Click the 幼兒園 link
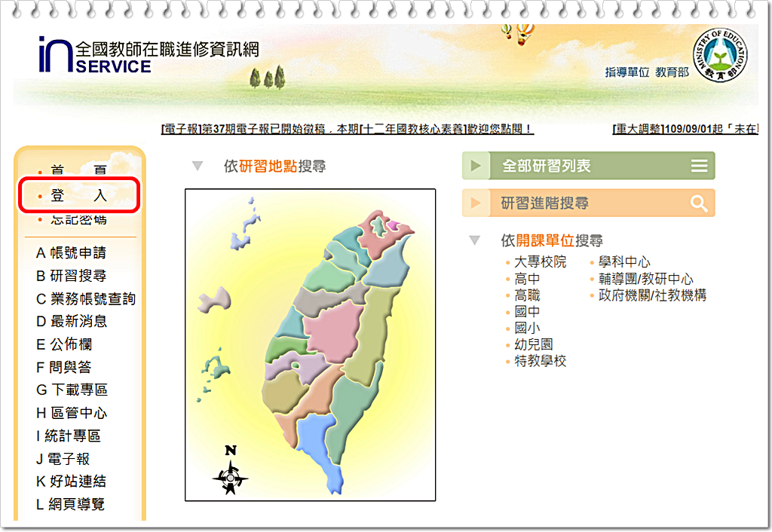 click(x=534, y=344)
